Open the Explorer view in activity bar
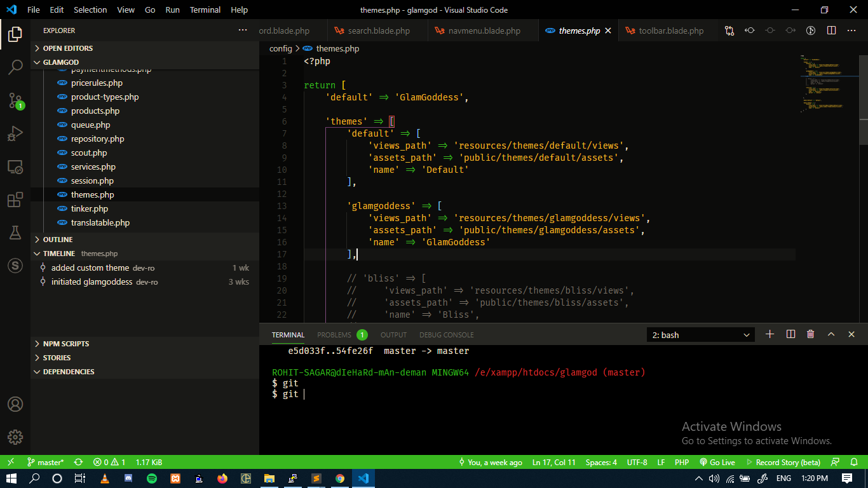This screenshot has height=488, width=868. coord(15,34)
